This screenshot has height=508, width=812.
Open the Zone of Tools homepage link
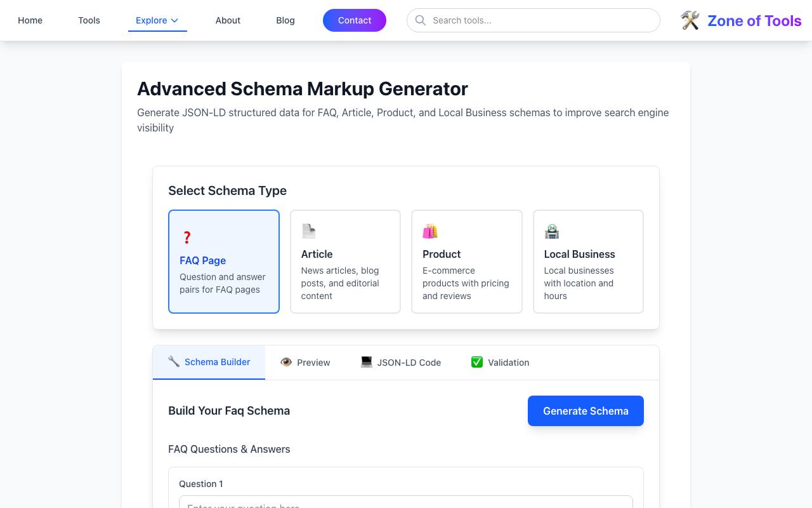(x=741, y=20)
